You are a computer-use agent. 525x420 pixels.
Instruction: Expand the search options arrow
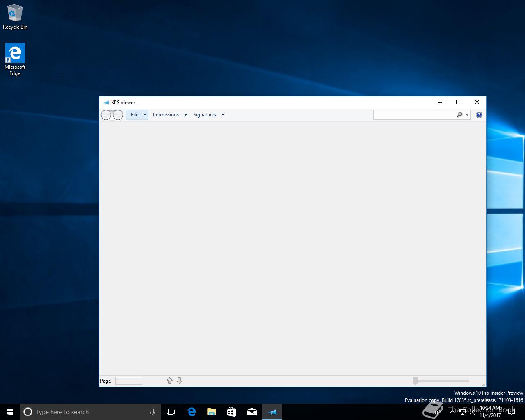pos(467,115)
